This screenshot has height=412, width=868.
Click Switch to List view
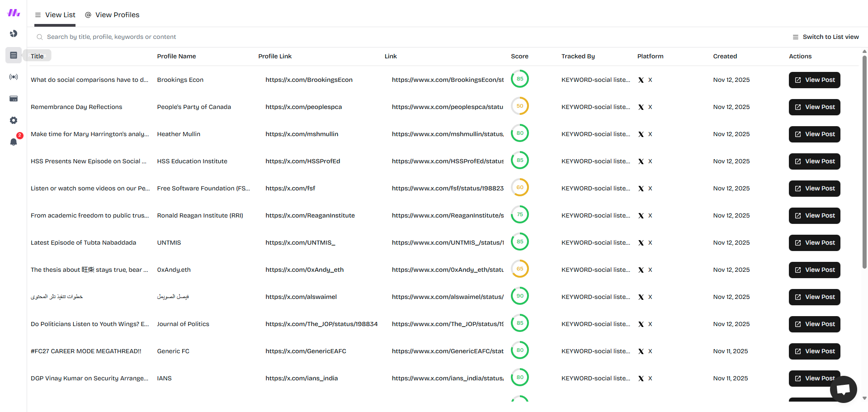[x=831, y=37]
